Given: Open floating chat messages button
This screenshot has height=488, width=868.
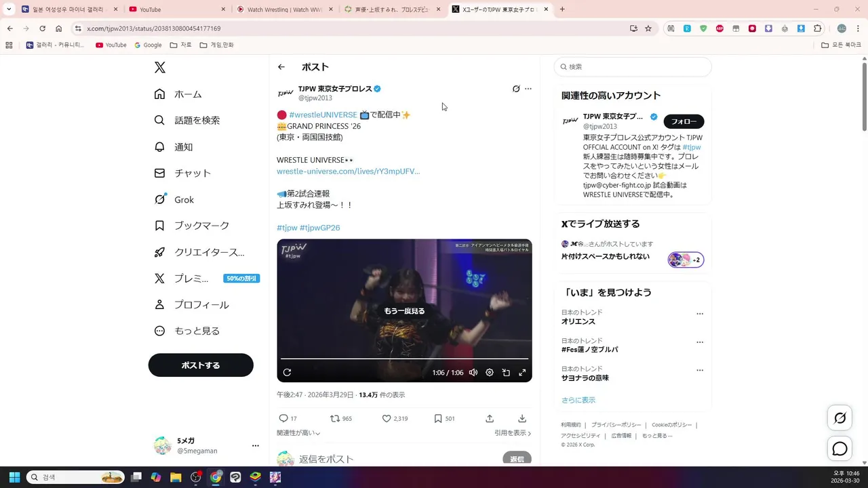Looking at the screenshot, I should click(840, 449).
